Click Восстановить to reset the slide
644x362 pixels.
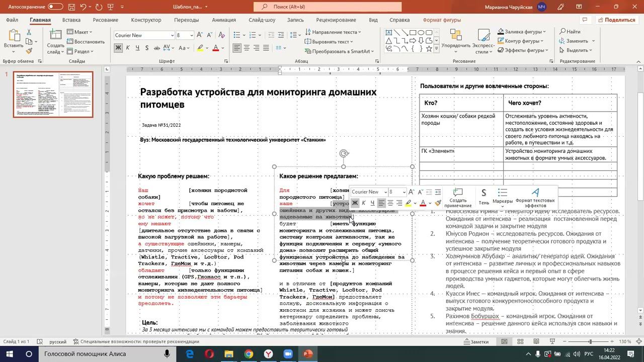(85, 42)
